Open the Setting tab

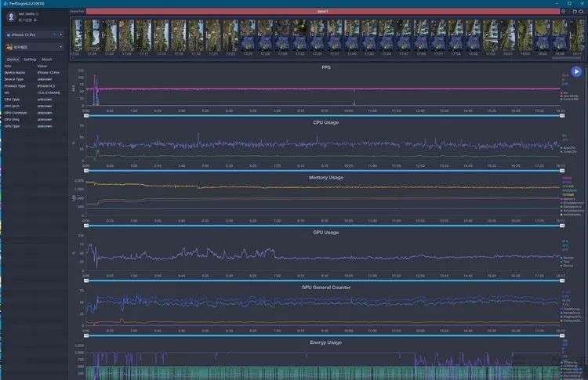point(30,60)
